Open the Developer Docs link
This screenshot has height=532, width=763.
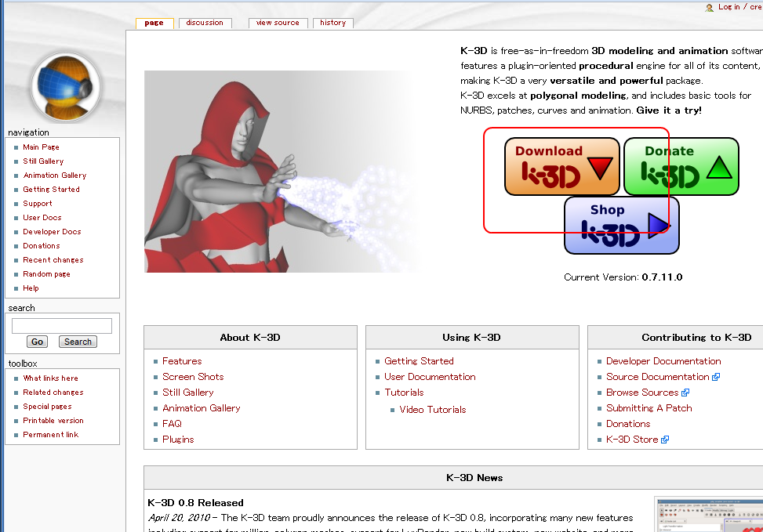[52, 231]
